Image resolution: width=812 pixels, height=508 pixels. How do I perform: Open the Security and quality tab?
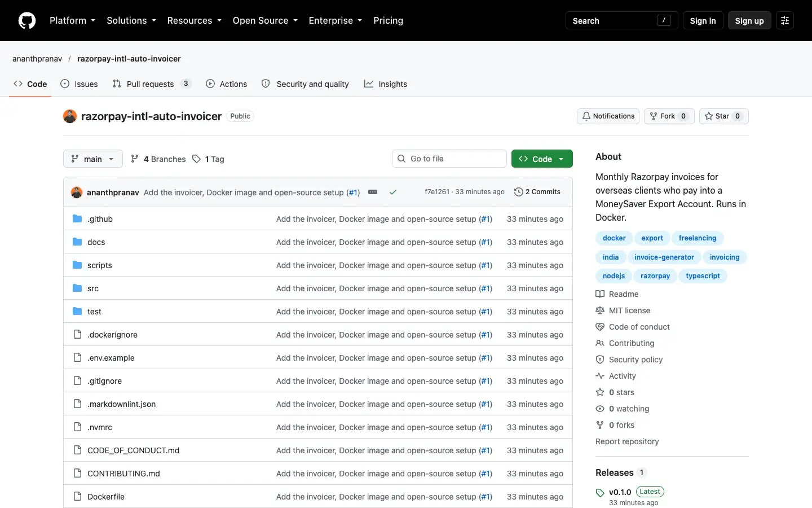(305, 84)
